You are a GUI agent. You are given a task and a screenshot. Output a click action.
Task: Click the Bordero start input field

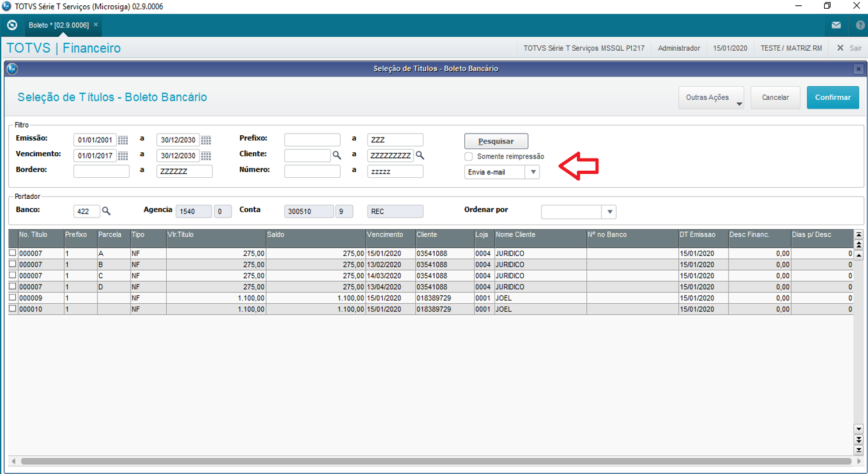pos(101,171)
